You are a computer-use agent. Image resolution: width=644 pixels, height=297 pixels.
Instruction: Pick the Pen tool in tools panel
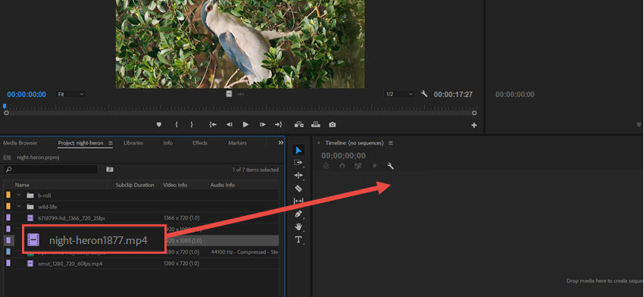coord(299,214)
